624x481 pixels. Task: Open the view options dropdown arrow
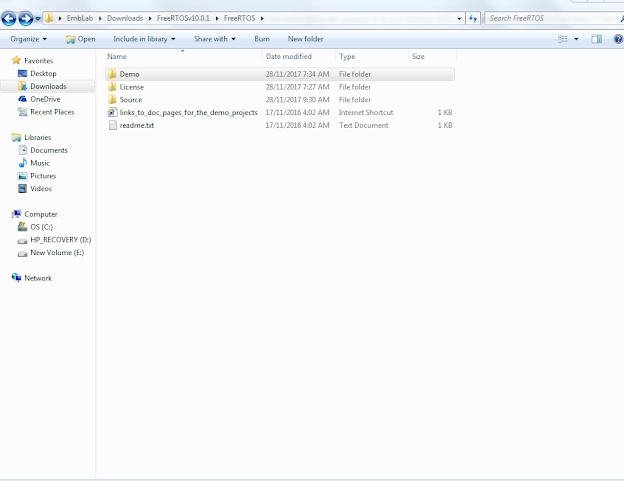tap(576, 39)
